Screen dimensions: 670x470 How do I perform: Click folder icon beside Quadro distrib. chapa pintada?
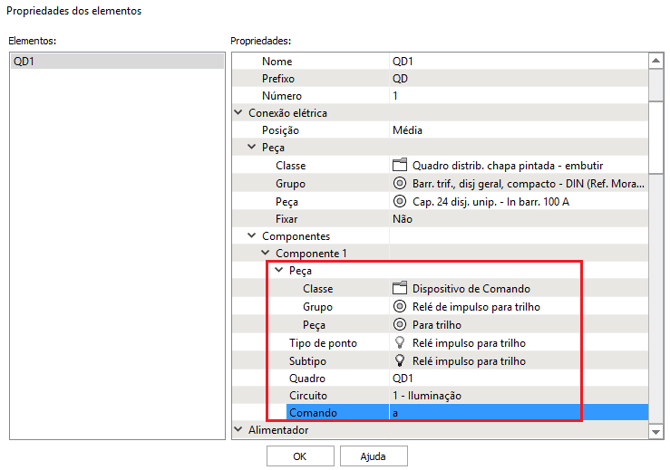(400, 166)
